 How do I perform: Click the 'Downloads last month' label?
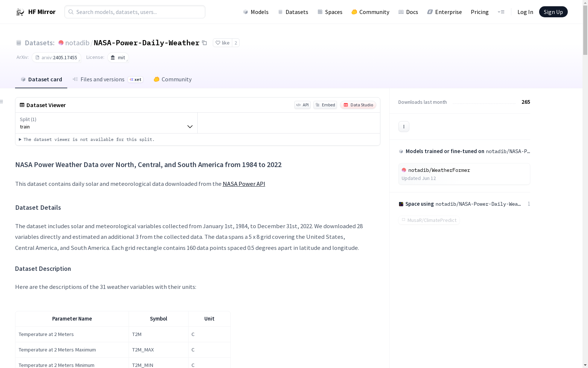423,102
